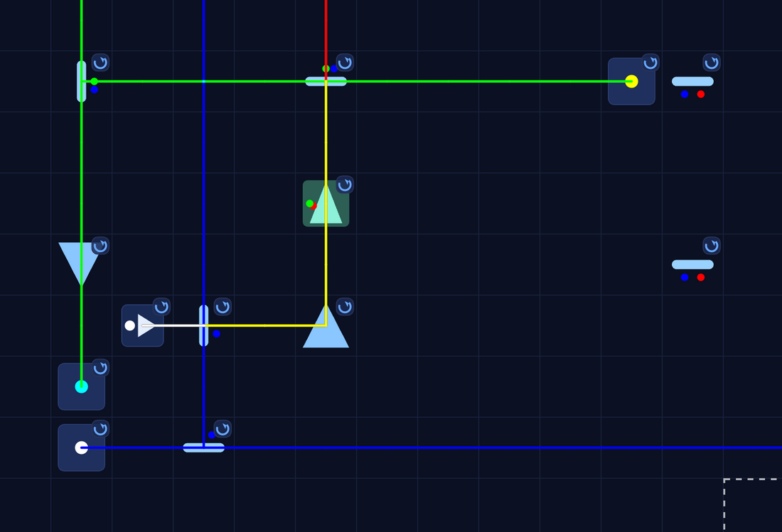Click the rotate icon on the white target receiver
782x532 pixels.
[100, 429]
